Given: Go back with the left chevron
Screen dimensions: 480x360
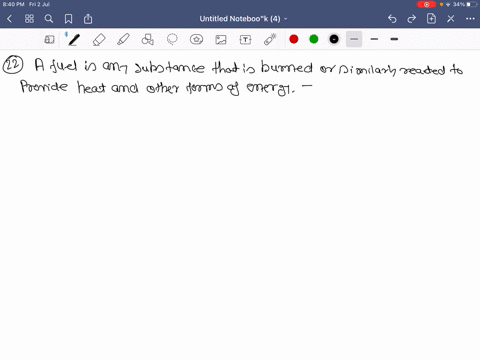Looking at the screenshot, I should click(x=10, y=19).
